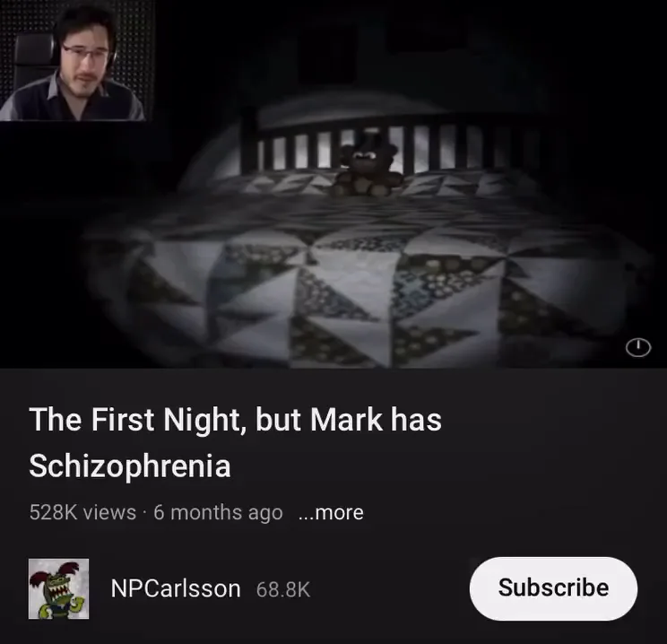Viewport: 667px width, 644px height.
Task: Click the 528K views count
Action: (82, 512)
